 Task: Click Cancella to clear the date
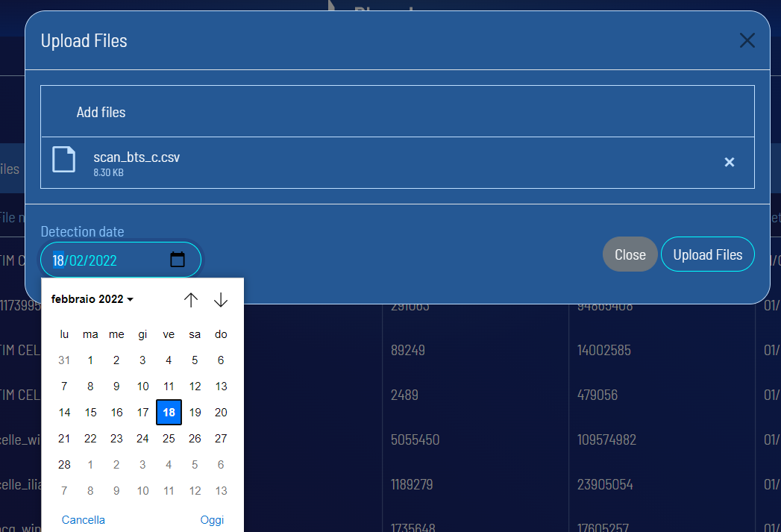[84, 520]
